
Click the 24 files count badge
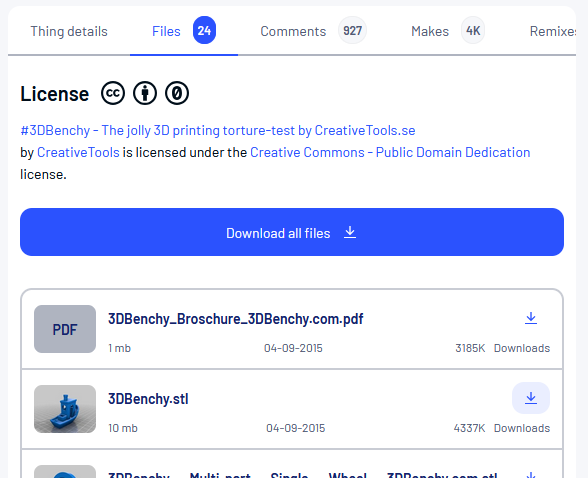click(x=204, y=30)
